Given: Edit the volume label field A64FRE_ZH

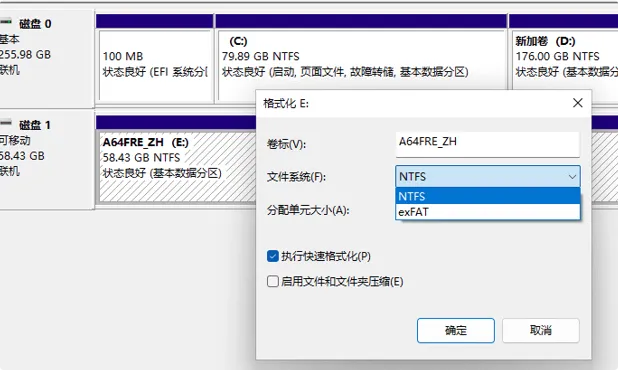Looking at the screenshot, I should [x=488, y=145].
